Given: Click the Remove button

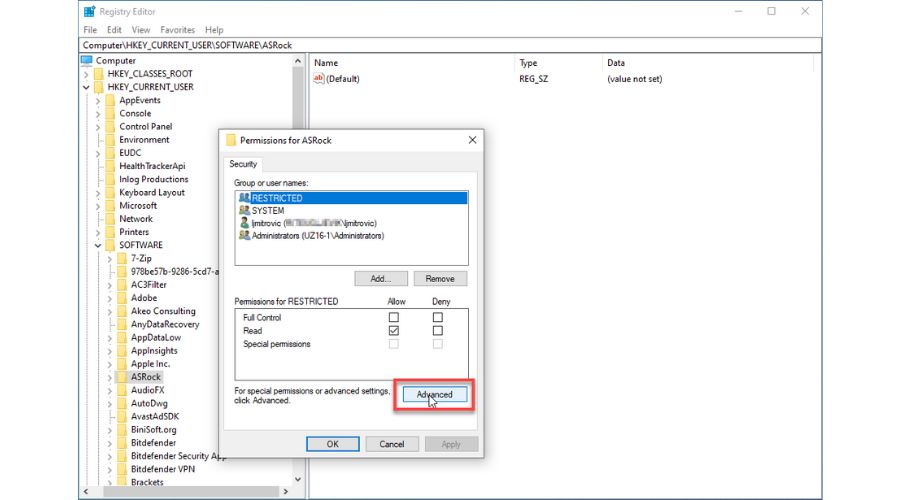Looking at the screenshot, I should 440,278.
